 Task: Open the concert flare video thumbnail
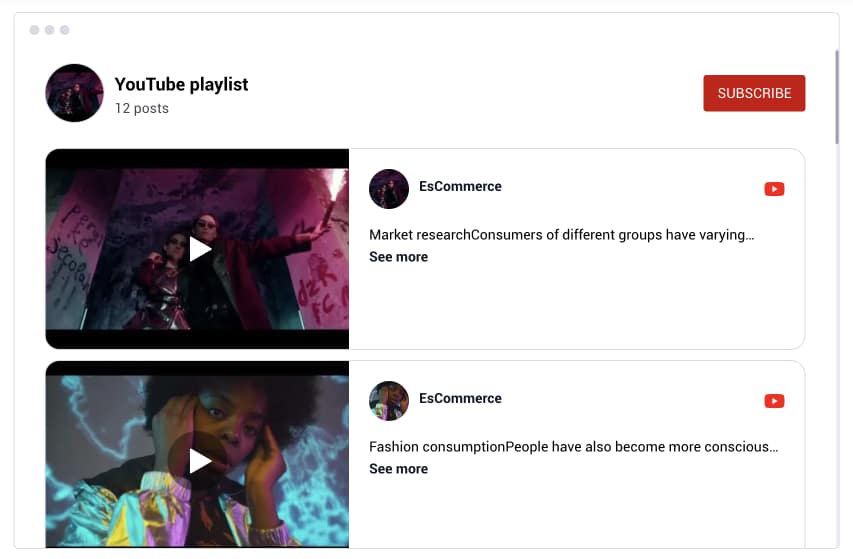pos(197,249)
